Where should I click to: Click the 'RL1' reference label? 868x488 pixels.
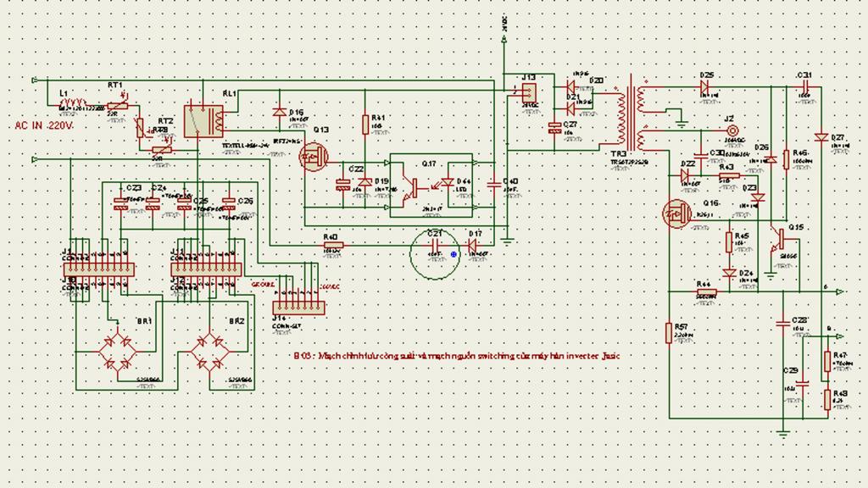(x=229, y=94)
